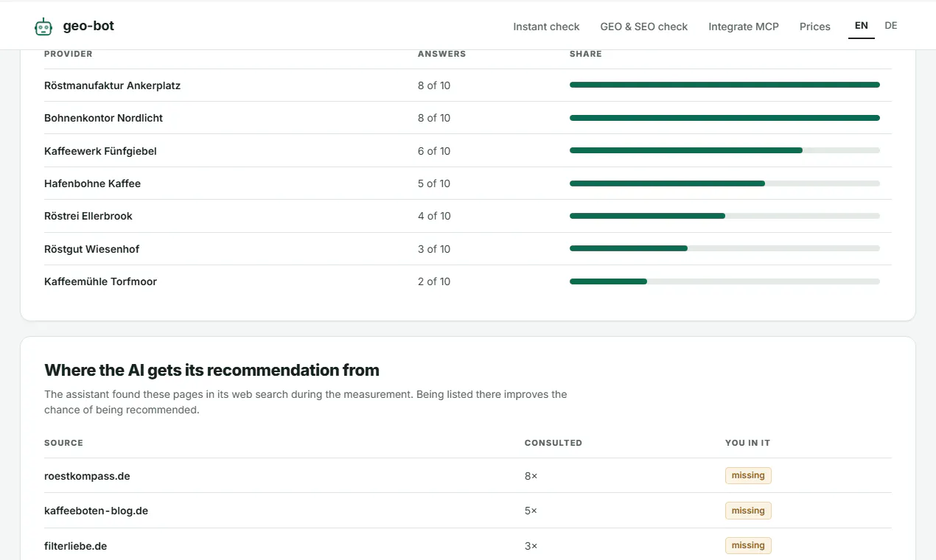The width and height of the screenshot is (936, 560).
Task: Open the roestkompass.de source
Action: (x=87, y=476)
